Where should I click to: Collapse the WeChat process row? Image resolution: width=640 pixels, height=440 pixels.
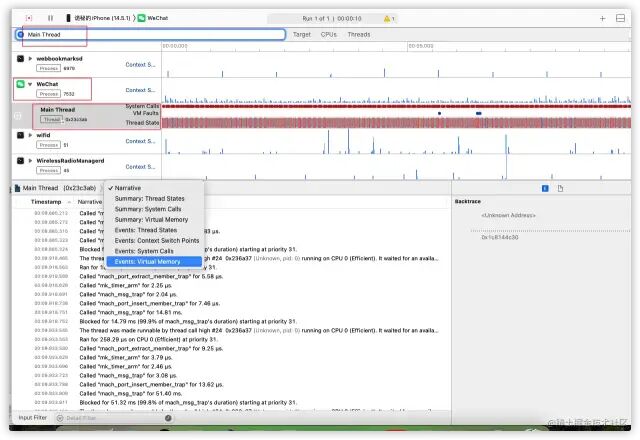(30, 84)
